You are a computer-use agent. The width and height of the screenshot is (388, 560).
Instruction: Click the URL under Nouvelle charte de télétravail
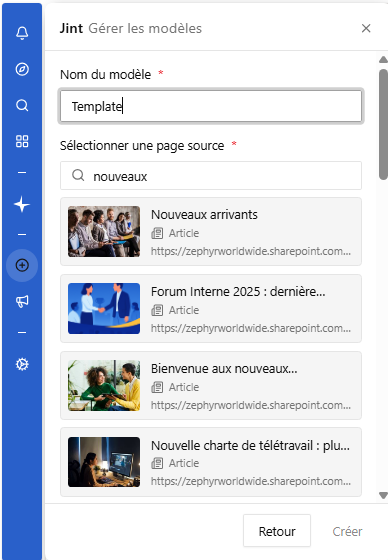click(250, 481)
